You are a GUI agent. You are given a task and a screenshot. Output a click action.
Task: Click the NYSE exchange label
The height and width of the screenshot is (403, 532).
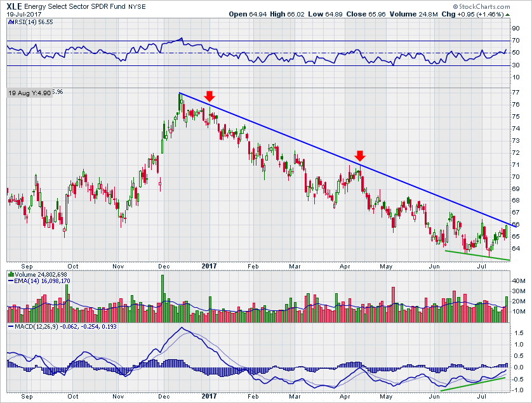137,6
